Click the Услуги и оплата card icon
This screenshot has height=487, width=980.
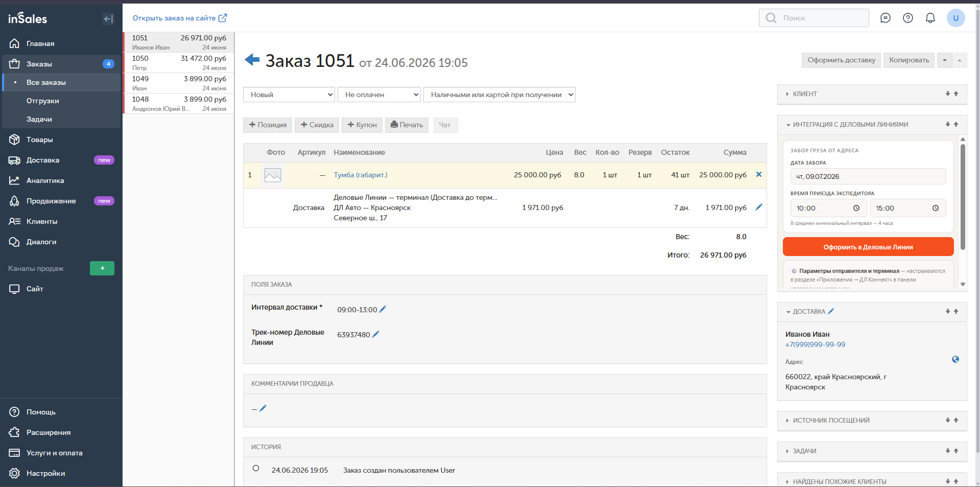point(14,453)
